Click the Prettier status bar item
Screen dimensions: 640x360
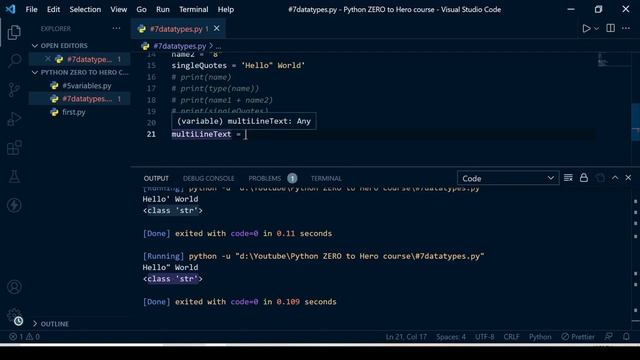click(578, 337)
